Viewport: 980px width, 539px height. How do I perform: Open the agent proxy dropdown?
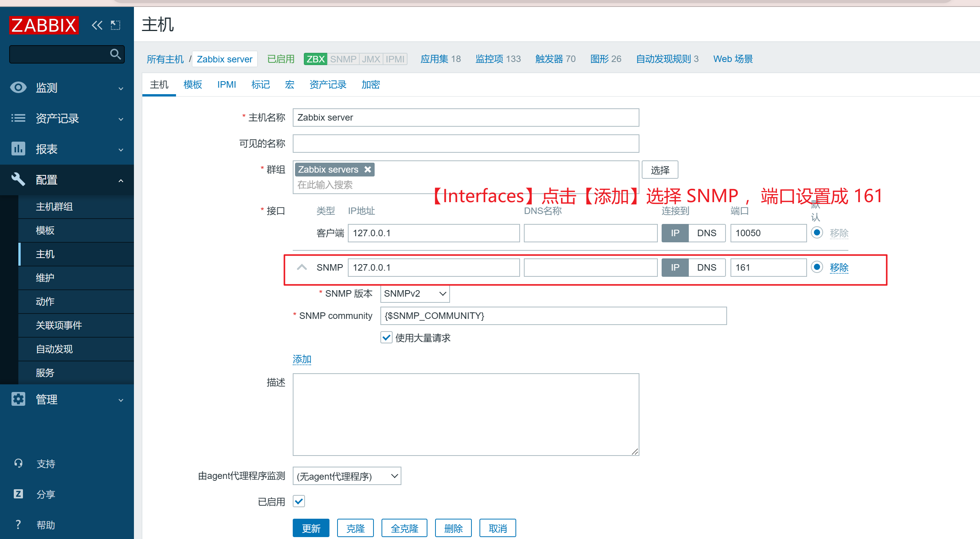pos(347,476)
